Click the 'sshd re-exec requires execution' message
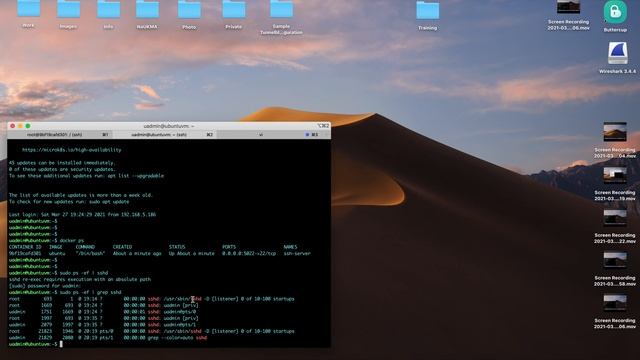 coord(80,279)
